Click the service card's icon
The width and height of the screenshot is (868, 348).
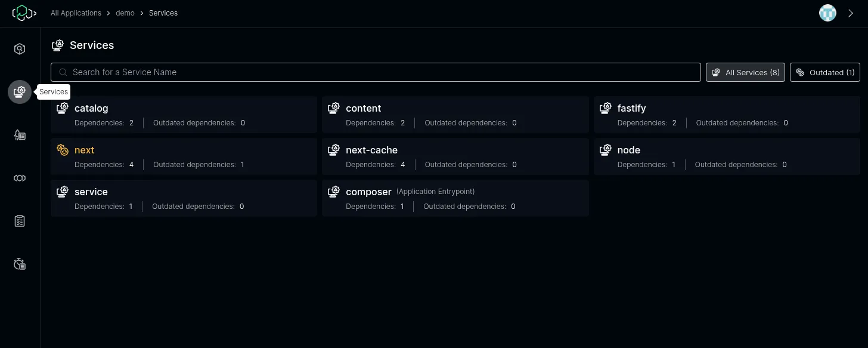pyautogui.click(x=63, y=192)
